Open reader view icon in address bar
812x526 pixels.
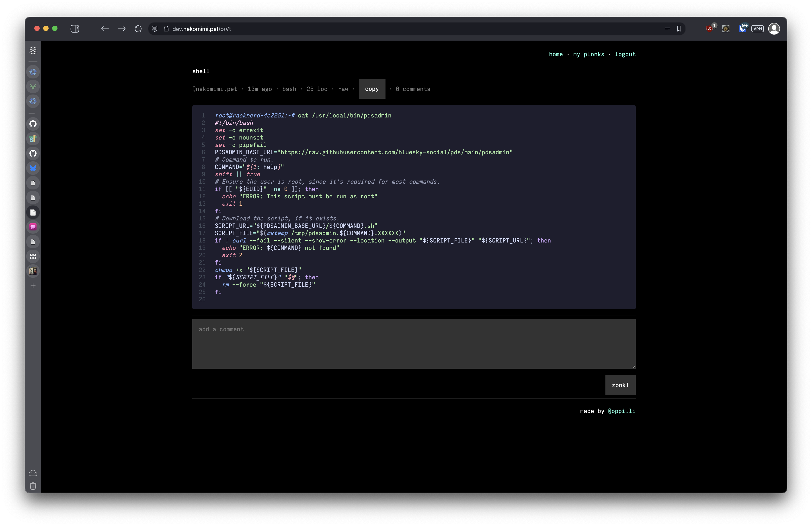[x=667, y=29]
